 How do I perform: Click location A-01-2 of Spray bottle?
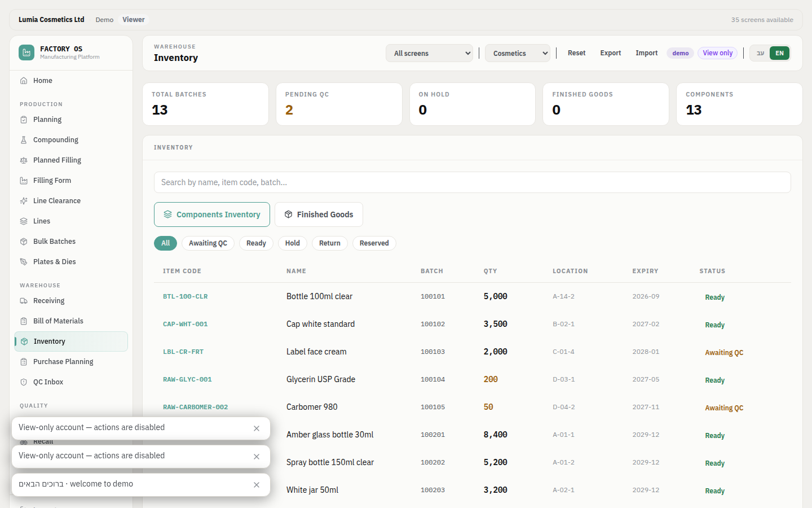pos(563,462)
